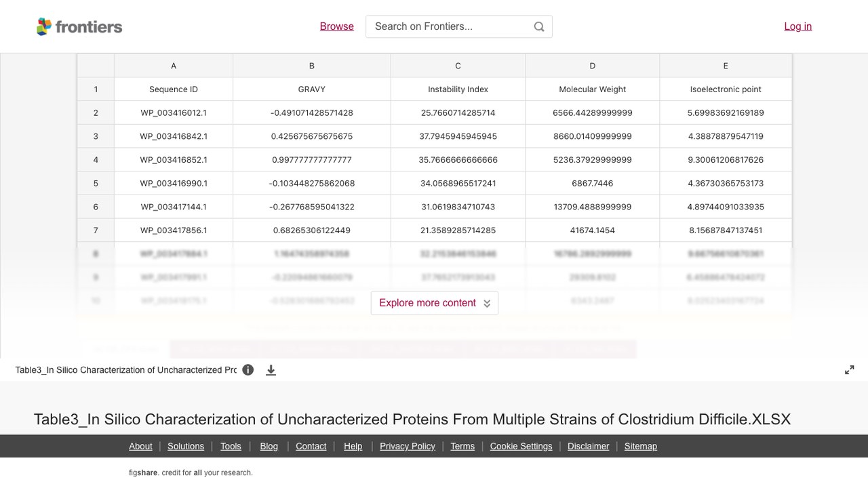The height and width of the screenshot is (488, 868).
Task: Expand Explore more content
Action: click(435, 303)
